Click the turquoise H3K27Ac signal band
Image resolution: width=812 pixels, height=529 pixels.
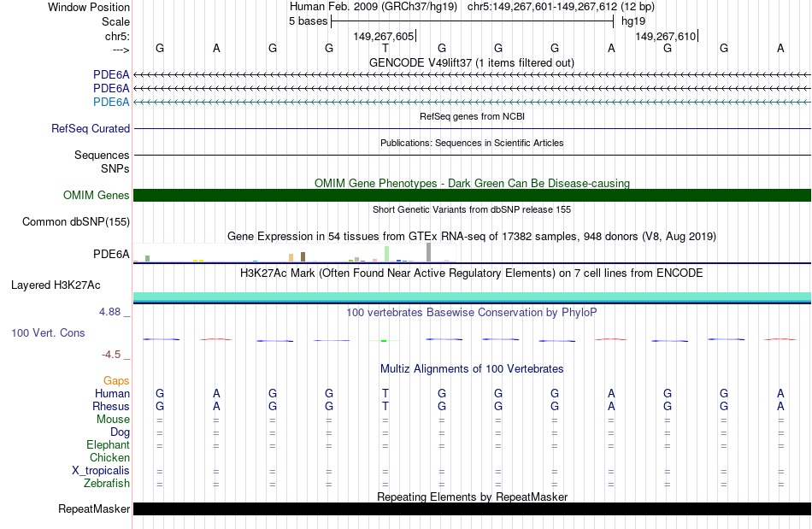coord(472,296)
